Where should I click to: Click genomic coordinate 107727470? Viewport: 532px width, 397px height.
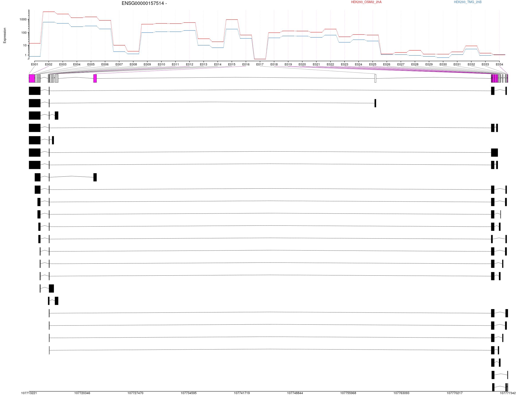(135, 393)
